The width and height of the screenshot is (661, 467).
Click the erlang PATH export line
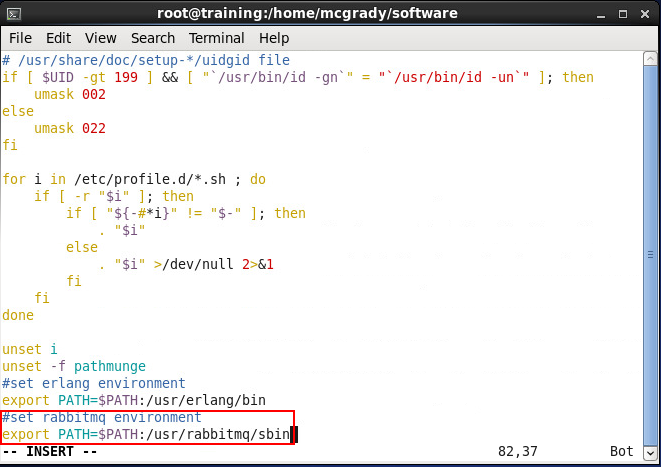[134, 400]
